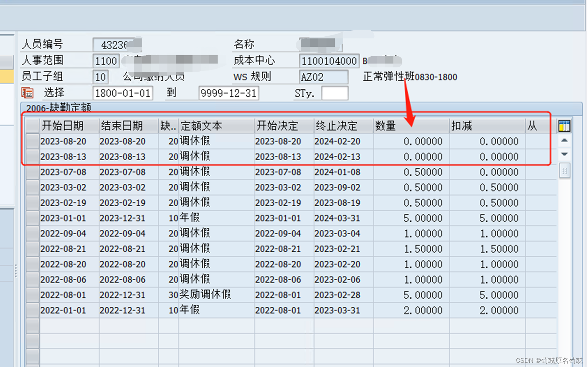The image size is (588, 367).
Task: Click the 人员编号 input field
Action: pos(117,45)
